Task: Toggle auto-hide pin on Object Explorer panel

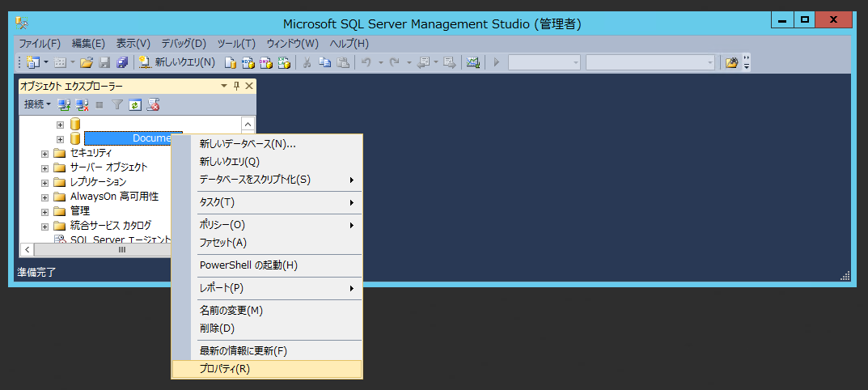Action: 236,86
